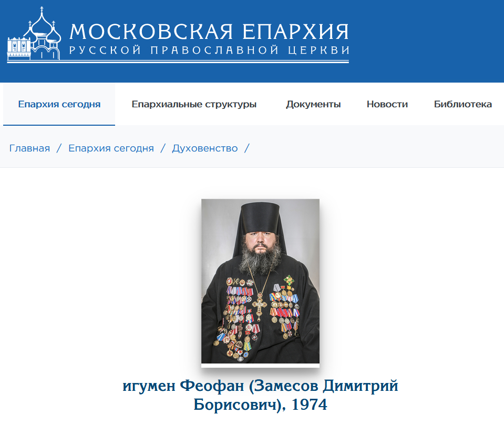
Task: Open the igumen portrait photo
Action: coord(260,281)
